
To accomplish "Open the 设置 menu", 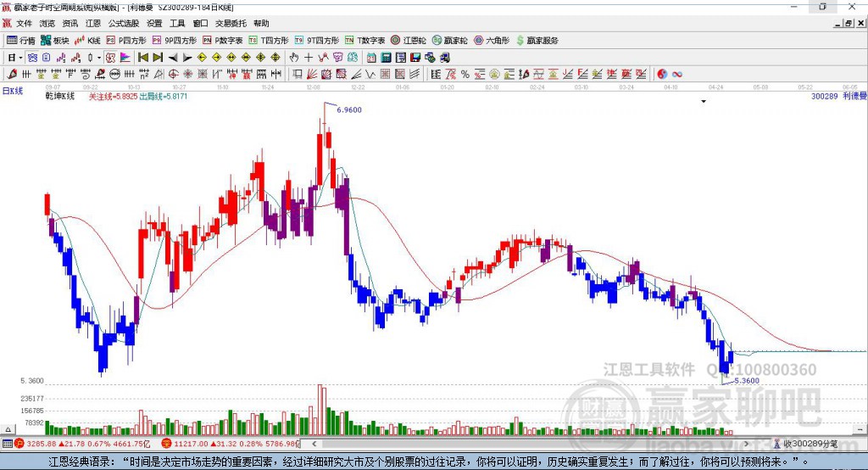I will point(154,23).
